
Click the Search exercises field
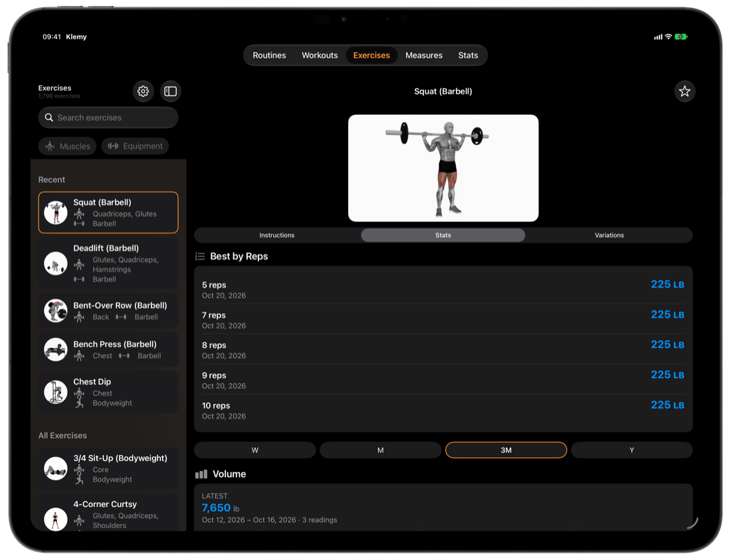coord(108,118)
